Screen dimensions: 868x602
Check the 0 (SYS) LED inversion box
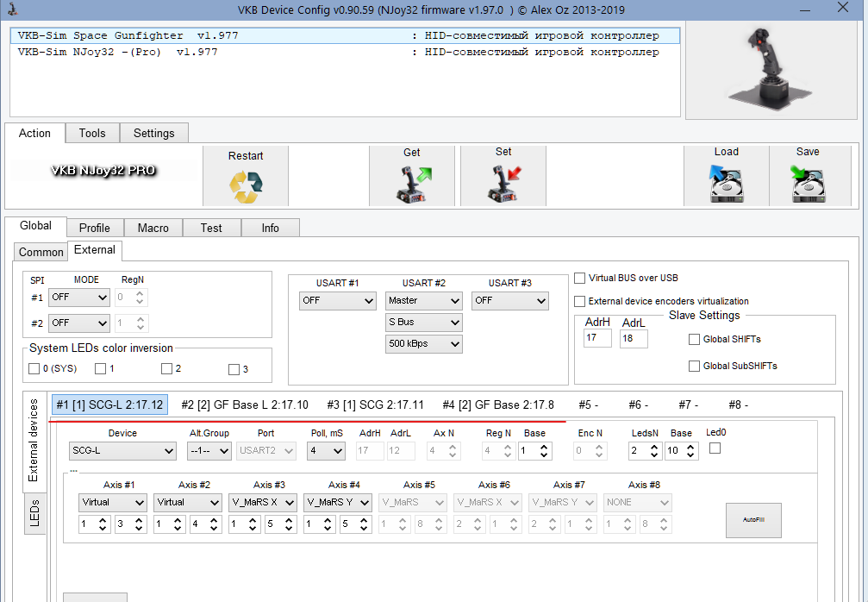[x=34, y=369]
